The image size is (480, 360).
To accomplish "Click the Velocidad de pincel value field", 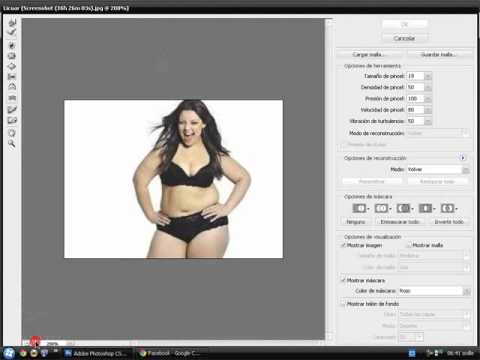I will click(x=415, y=110).
